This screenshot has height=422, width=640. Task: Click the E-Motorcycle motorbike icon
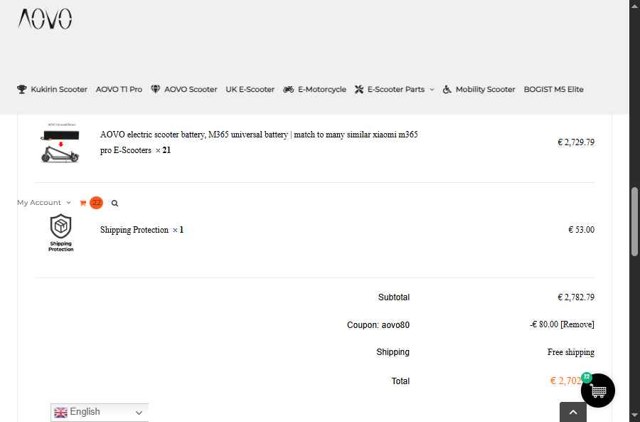tap(289, 89)
